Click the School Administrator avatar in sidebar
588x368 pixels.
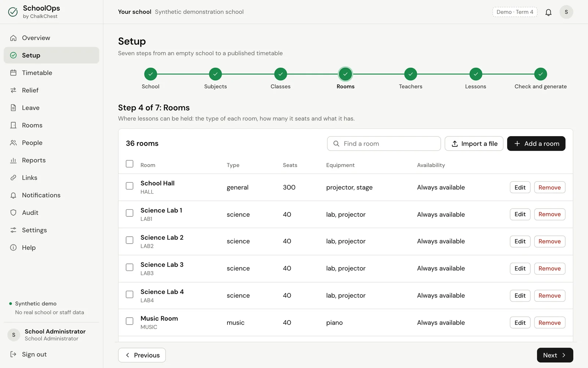point(14,335)
